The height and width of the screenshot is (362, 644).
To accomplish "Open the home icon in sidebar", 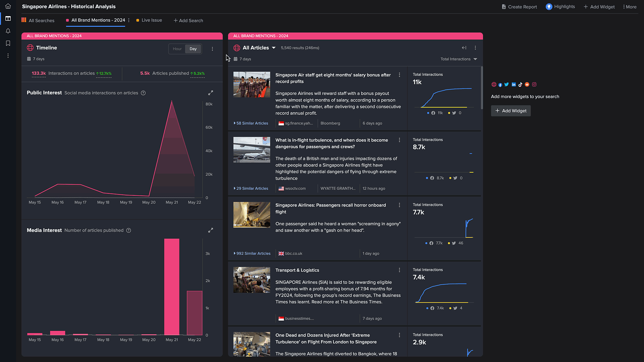I will 8,6.
